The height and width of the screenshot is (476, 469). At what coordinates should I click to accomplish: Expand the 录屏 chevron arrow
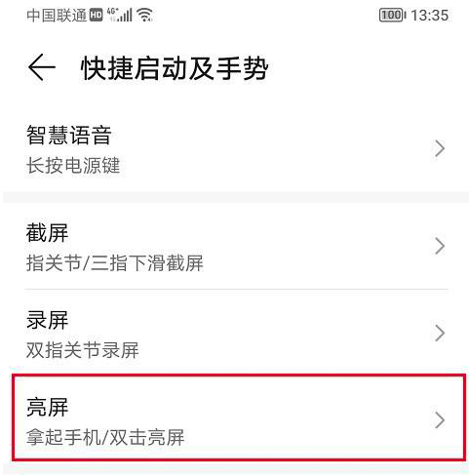tap(440, 333)
